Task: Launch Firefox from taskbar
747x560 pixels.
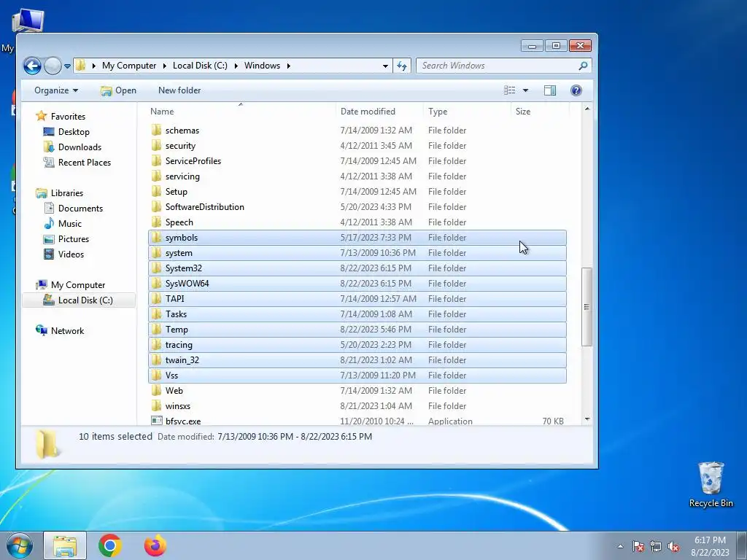Action: pyautogui.click(x=155, y=545)
